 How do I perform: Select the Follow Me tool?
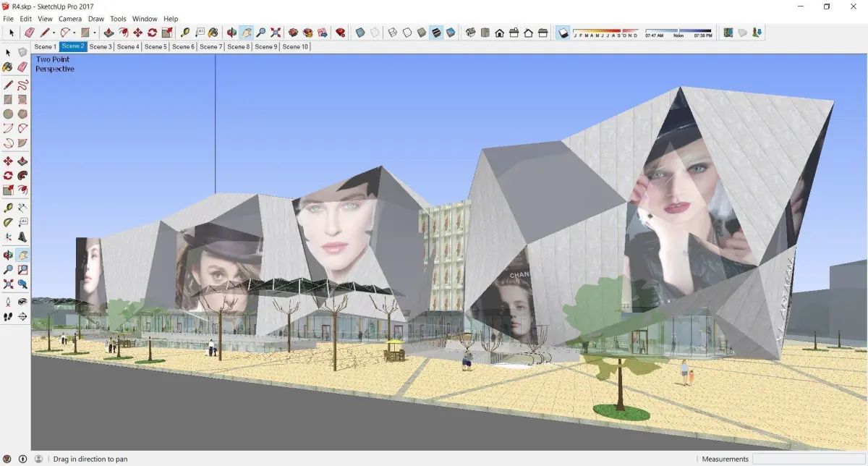[x=22, y=175]
